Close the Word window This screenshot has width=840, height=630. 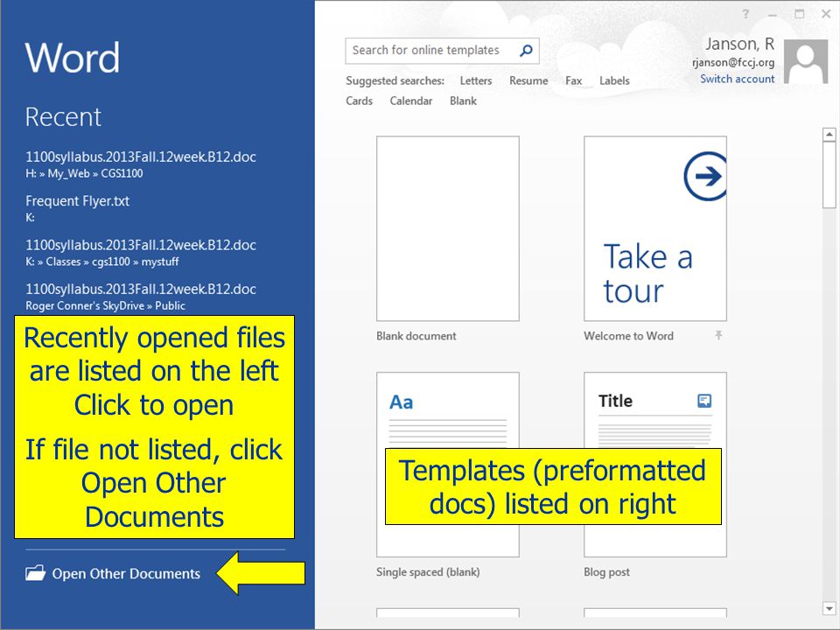tap(826, 15)
